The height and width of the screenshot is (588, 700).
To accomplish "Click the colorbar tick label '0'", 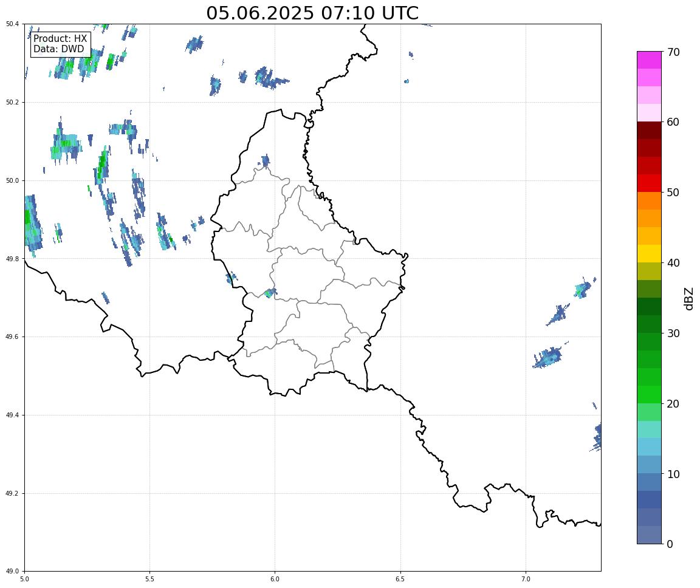I will (x=670, y=544).
